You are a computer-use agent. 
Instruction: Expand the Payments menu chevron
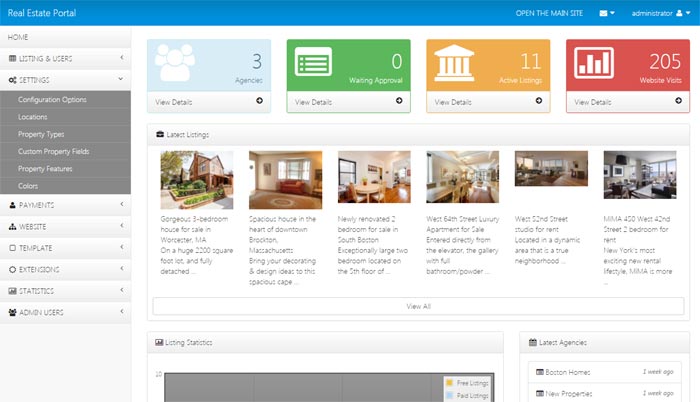tap(121, 204)
